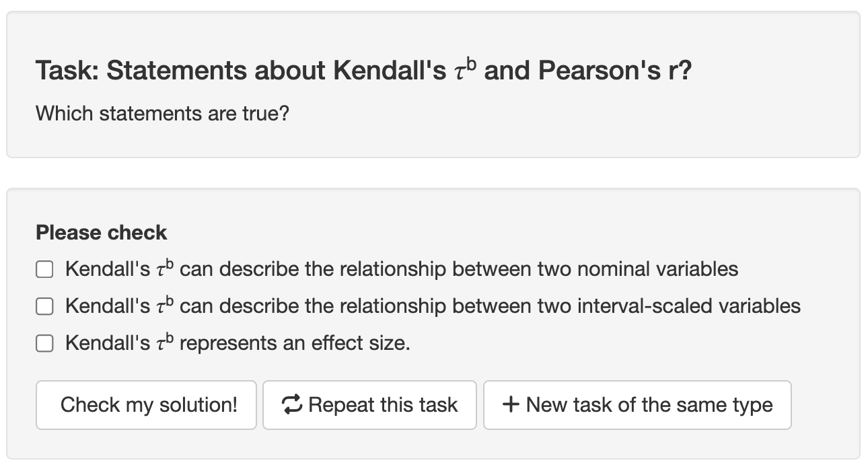Click the Repeat this task button label
The image size is (868, 471).
click(x=383, y=405)
